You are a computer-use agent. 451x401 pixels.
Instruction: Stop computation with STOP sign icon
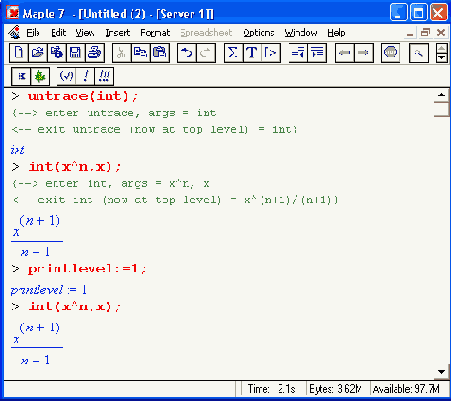(390, 53)
